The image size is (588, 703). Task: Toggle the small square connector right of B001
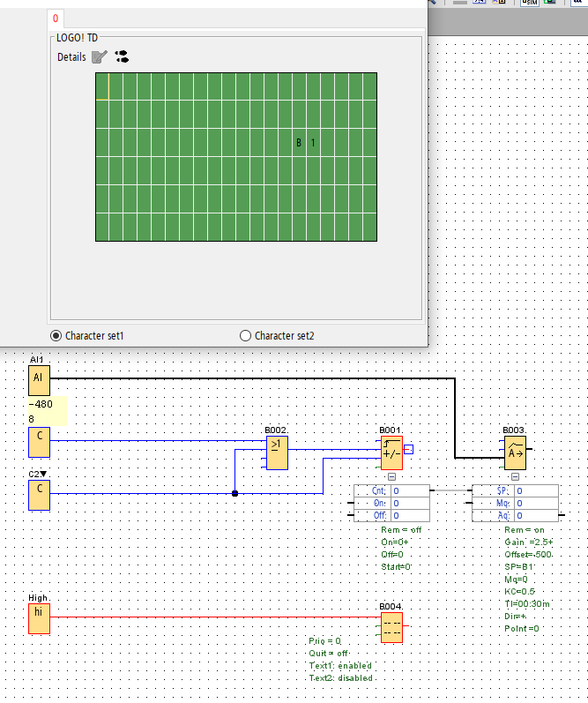pyautogui.click(x=409, y=449)
